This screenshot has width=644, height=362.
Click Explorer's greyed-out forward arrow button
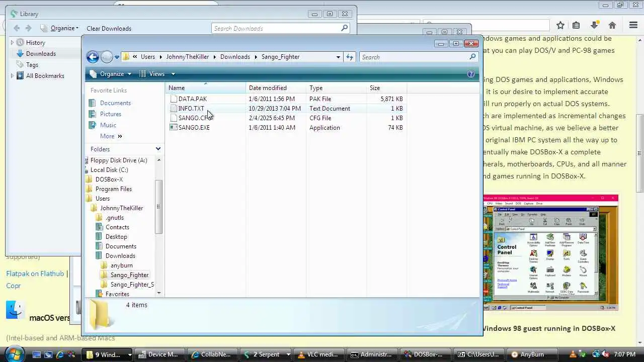tap(107, 57)
